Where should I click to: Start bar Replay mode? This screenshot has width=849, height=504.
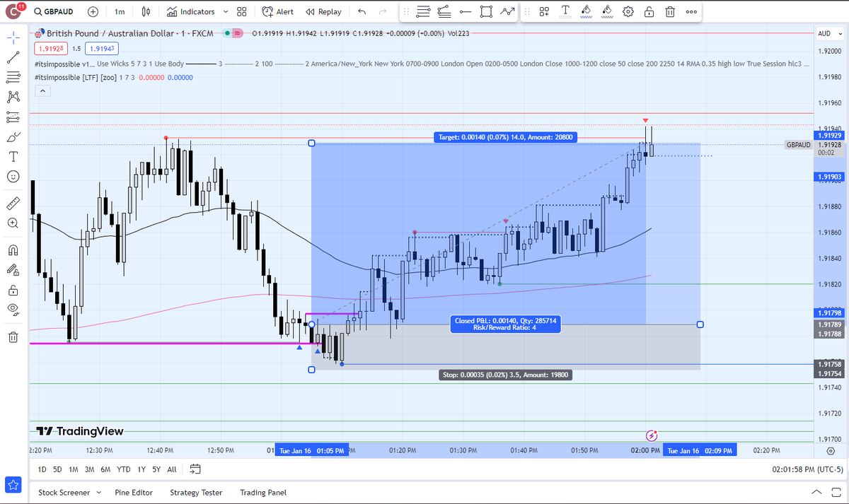[323, 12]
